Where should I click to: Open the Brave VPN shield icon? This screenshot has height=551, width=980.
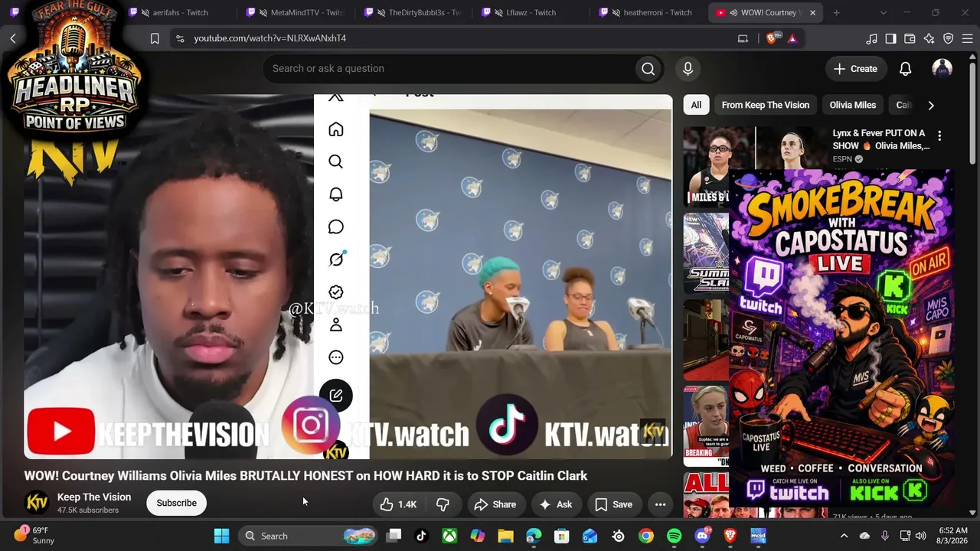coord(948,38)
